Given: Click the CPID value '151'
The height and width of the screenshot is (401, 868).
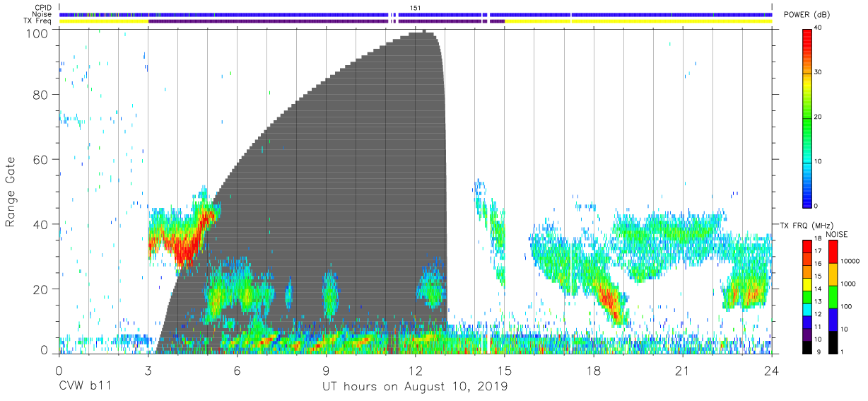Looking at the screenshot, I should pos(416,7).
